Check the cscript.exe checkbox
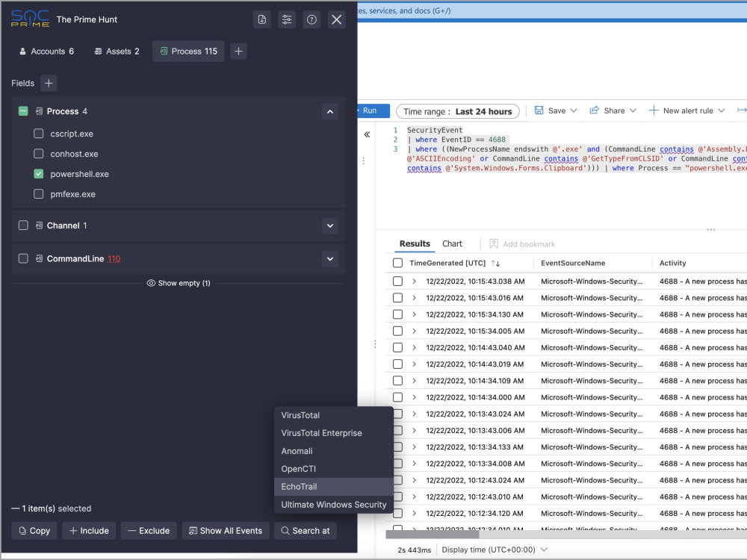 [39, 134]
